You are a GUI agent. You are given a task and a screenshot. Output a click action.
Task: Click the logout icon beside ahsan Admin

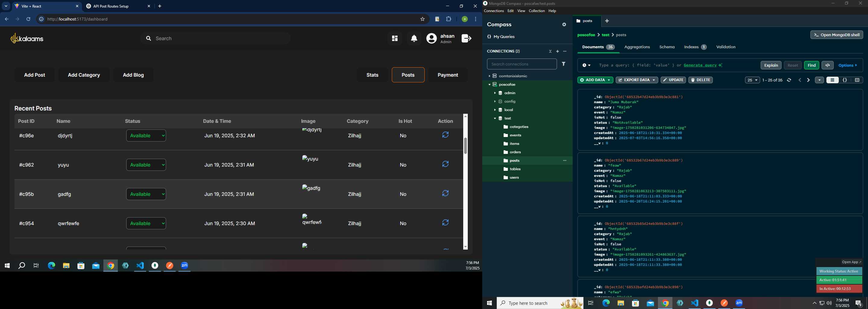[x=466, y=38]
